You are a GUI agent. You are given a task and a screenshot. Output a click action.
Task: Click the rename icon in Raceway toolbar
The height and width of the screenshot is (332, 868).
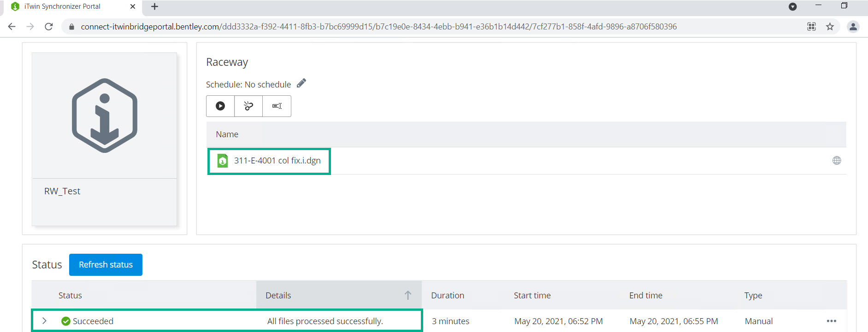click(277, 106)
